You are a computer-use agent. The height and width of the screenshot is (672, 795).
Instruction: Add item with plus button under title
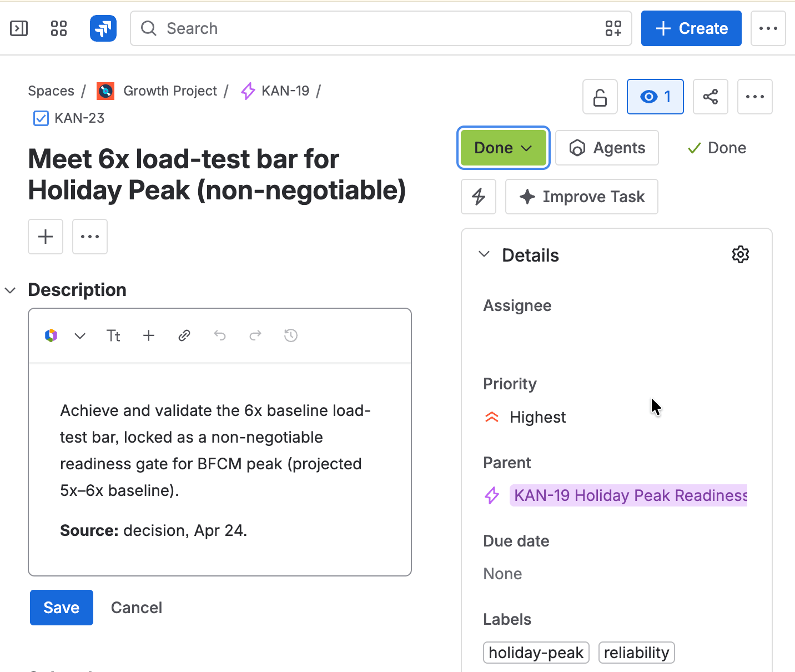pyautogui.click(x=46, y=237)
